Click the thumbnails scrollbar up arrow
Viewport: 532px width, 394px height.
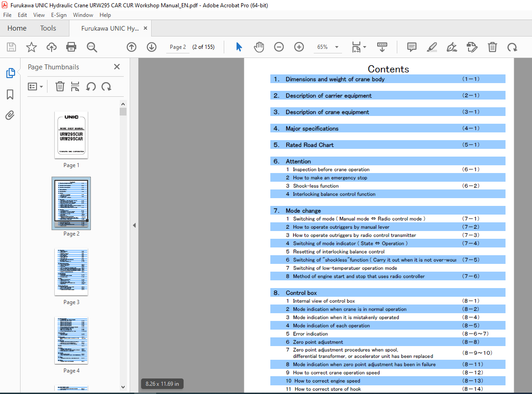123,104
